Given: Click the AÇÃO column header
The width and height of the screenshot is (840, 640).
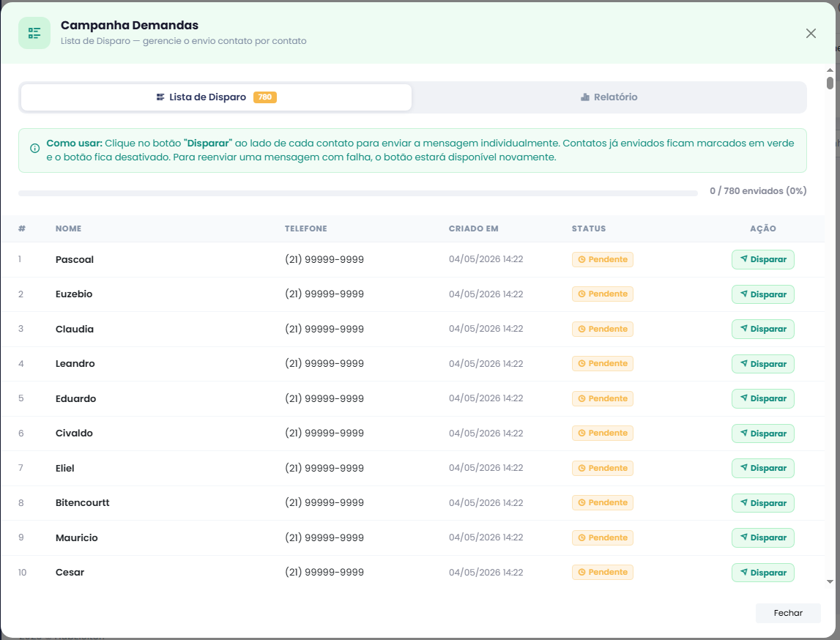Looking at the screenshot, I should (763, 228).
